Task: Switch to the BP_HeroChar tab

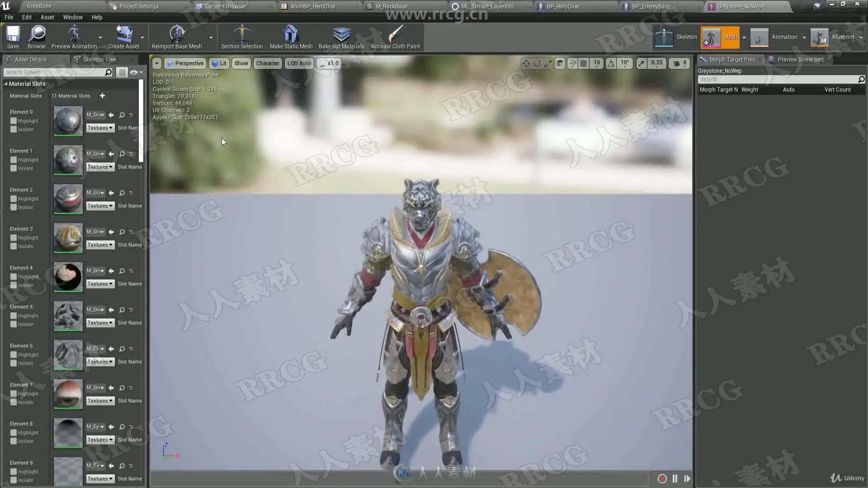Action: pos(563,6)
